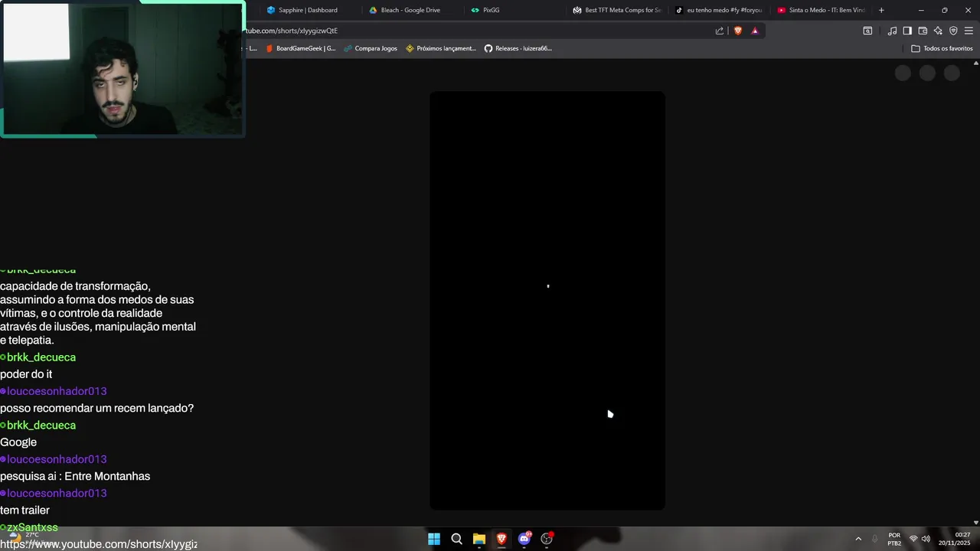Click the microphone tray icon
This screenshot has height=551, width=980.
[875, 539]
